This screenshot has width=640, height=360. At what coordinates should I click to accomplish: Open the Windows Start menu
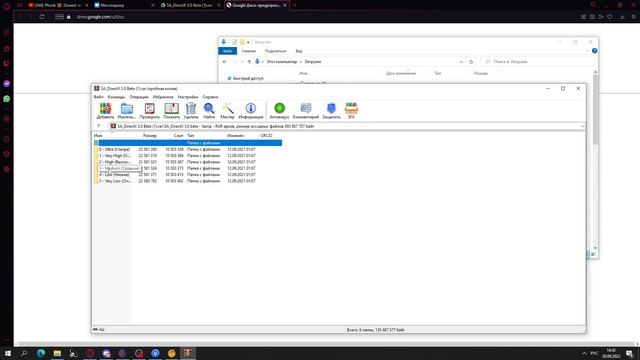point(8,353)
